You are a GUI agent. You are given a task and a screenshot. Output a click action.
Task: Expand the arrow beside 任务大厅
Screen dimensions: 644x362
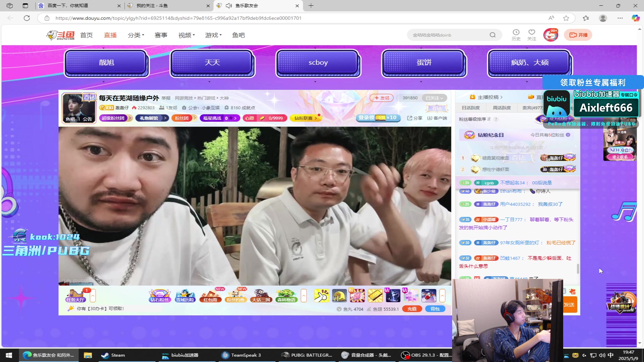click(93, 296)
